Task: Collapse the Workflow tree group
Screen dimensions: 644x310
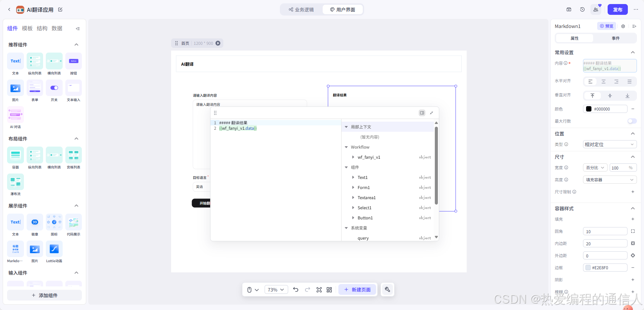Action: [x=346, y=147]
